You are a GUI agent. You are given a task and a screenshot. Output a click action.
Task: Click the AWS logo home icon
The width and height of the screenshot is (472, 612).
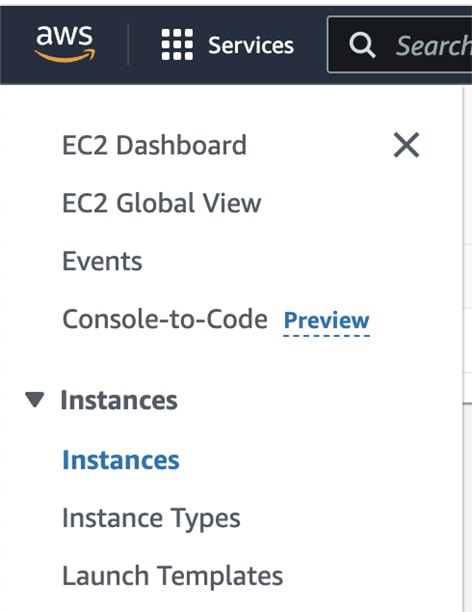pyautogui.click(x=65, y=44)
